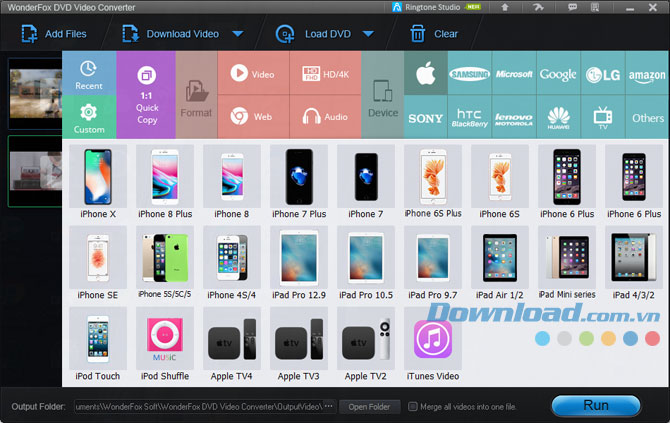The width and height of the screenshot is (670, 423).
Task: Pick the gray theme color dot
Action: 564,338
